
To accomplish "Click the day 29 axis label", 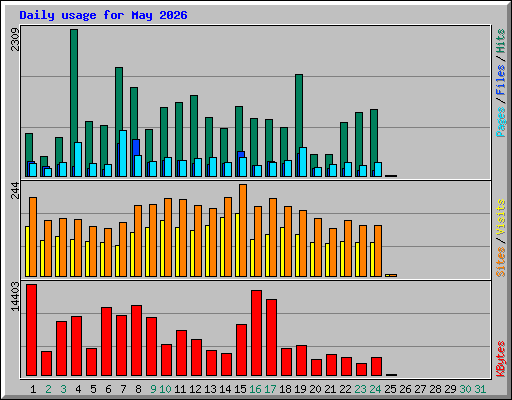I will pos(450,389).
